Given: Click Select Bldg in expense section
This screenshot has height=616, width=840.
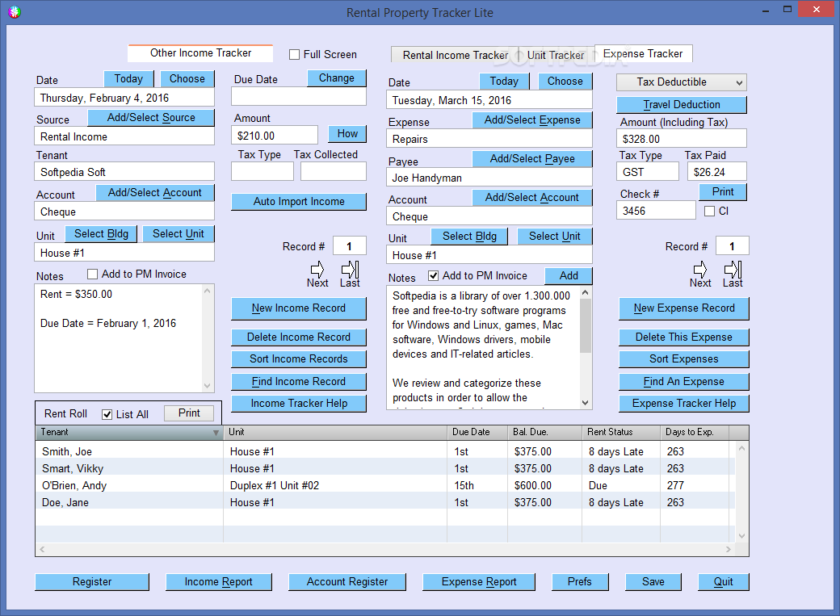Looking at the screenshot, I should click(469, 237).
